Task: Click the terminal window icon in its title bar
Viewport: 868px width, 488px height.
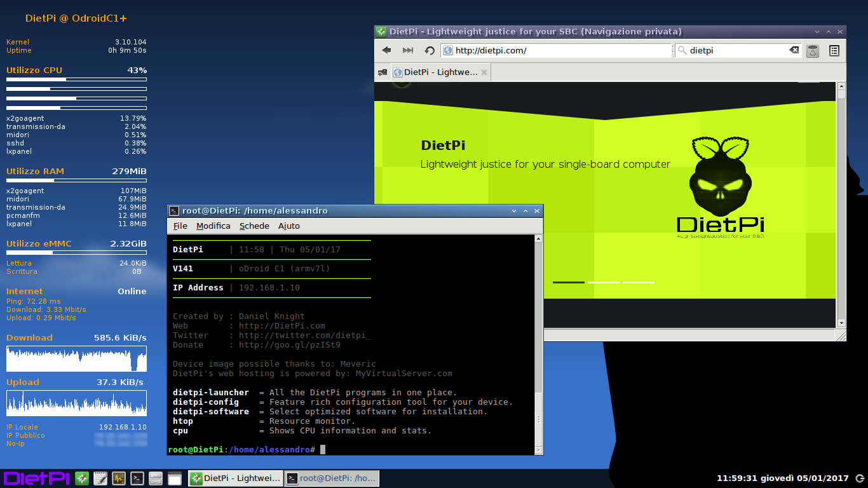Action: pos(174,210)
